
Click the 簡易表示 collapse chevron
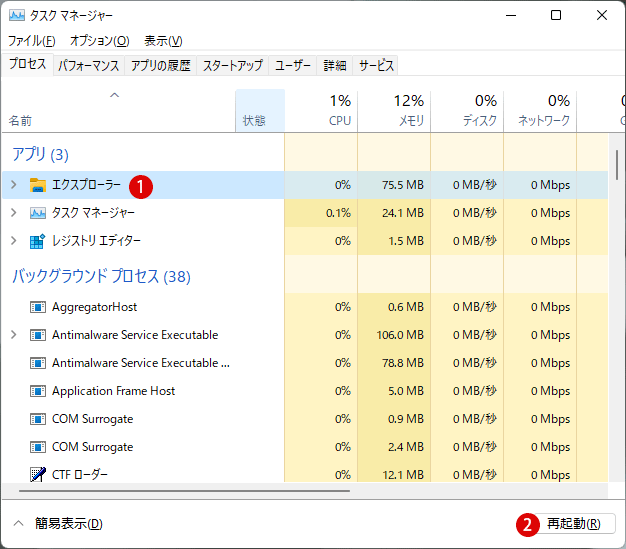click(18, 523)
